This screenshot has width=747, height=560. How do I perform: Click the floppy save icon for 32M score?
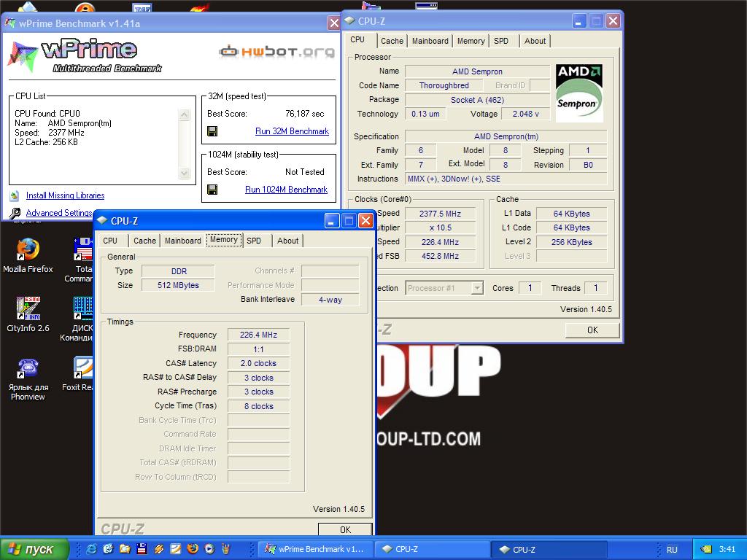tap(212, 131)
